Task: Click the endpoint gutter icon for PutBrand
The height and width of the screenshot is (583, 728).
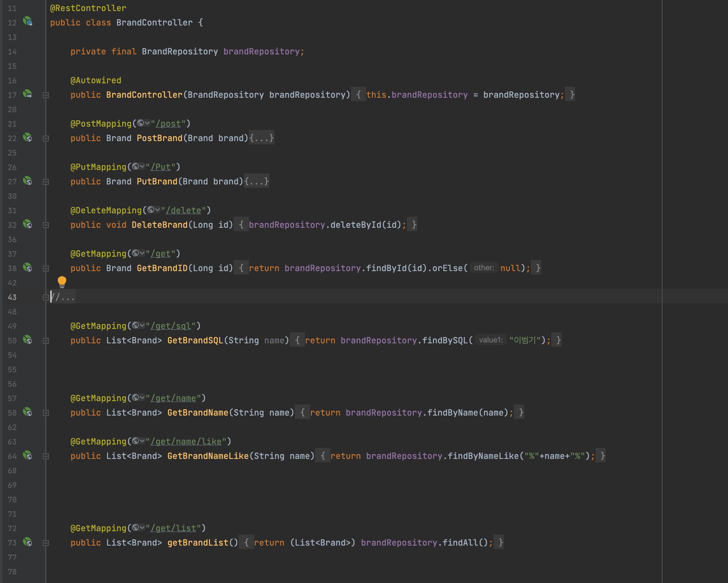Action: [28, 181]
